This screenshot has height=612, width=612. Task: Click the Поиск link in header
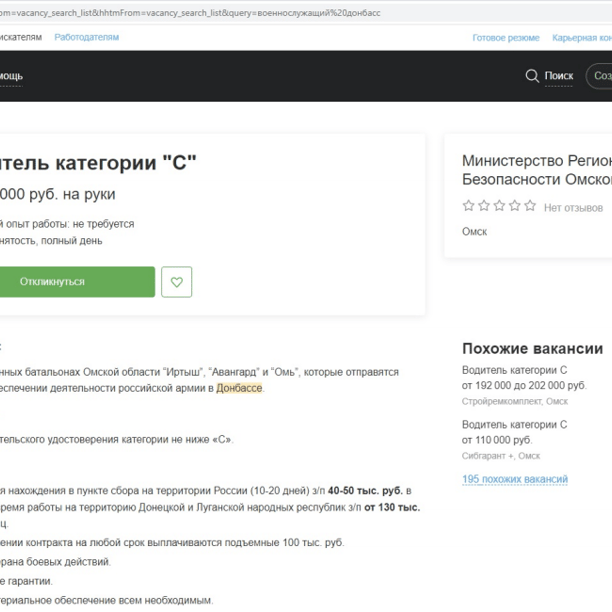[x=559, y=76]
